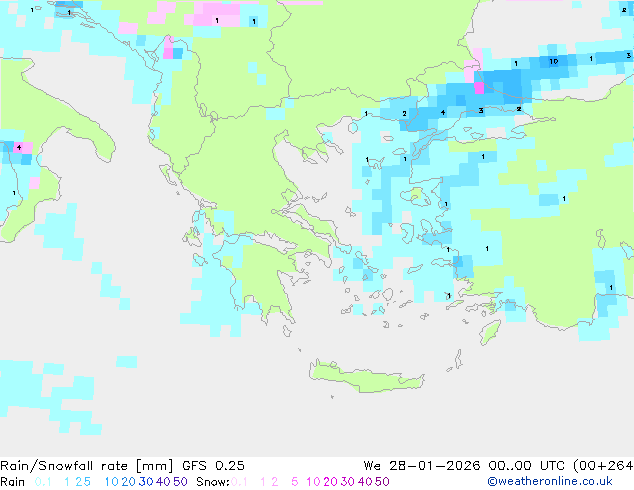Select the 10 value in Snow legend

coord(313,482)
